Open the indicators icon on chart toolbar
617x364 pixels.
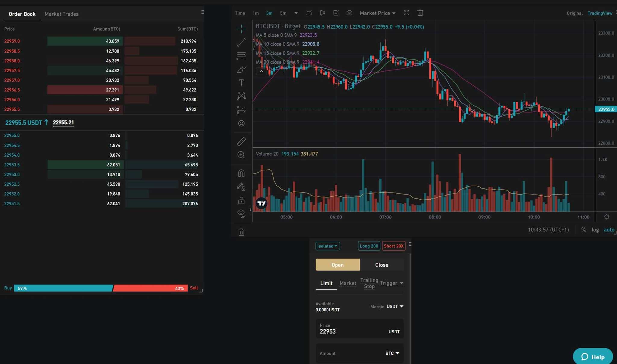(x=309, y=13)
